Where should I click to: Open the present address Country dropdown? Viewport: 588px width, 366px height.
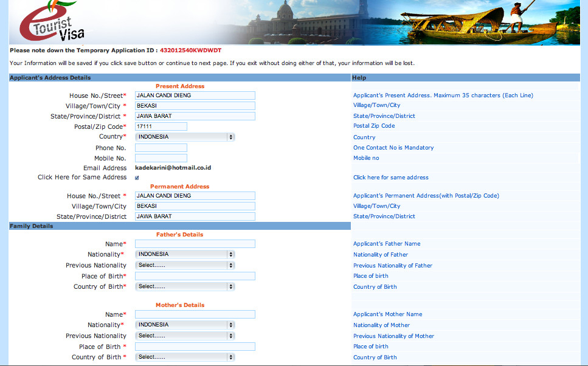[185, 137]
